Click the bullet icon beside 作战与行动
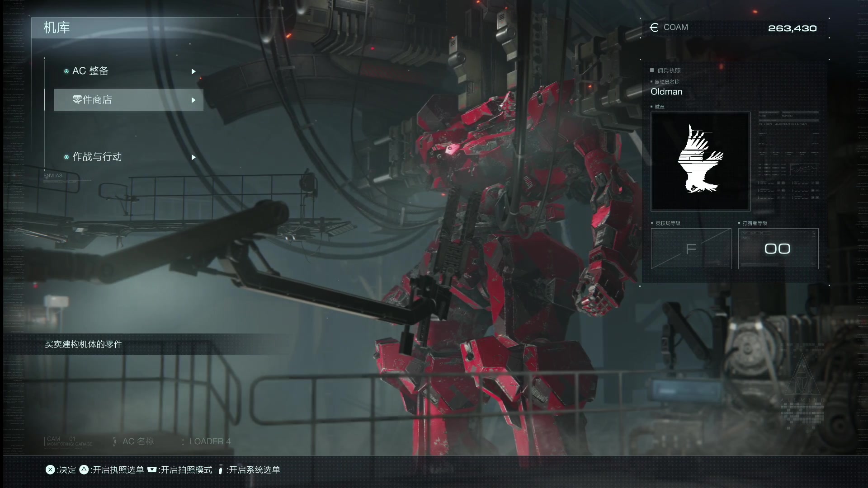 66,157
